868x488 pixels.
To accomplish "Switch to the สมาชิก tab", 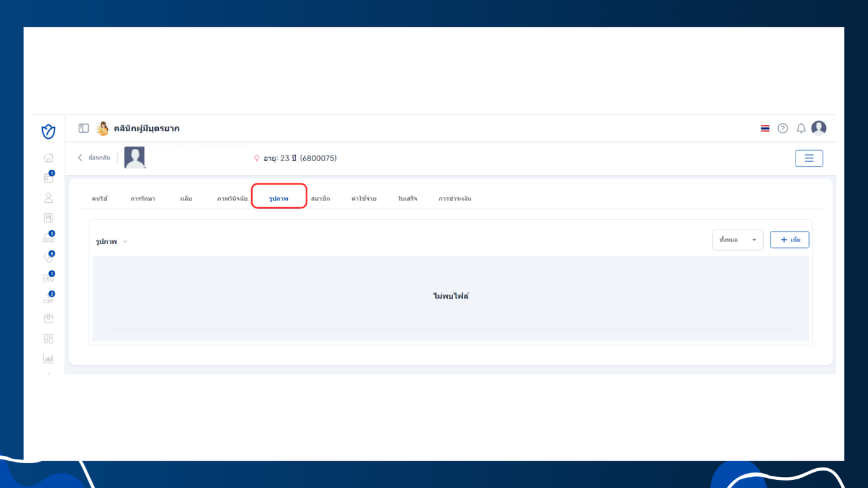I will click(321, 199).
